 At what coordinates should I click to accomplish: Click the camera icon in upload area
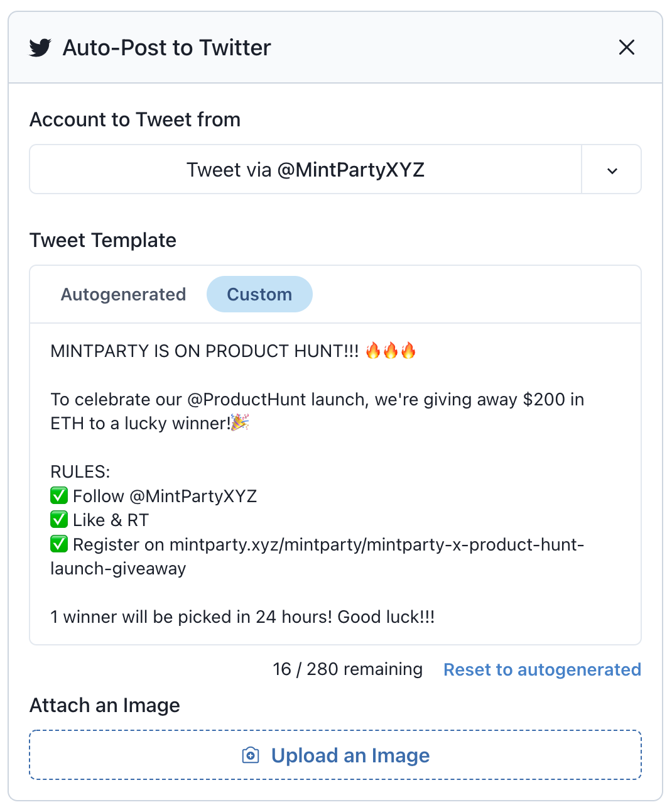pyautogui.click(x=251, y=755)
